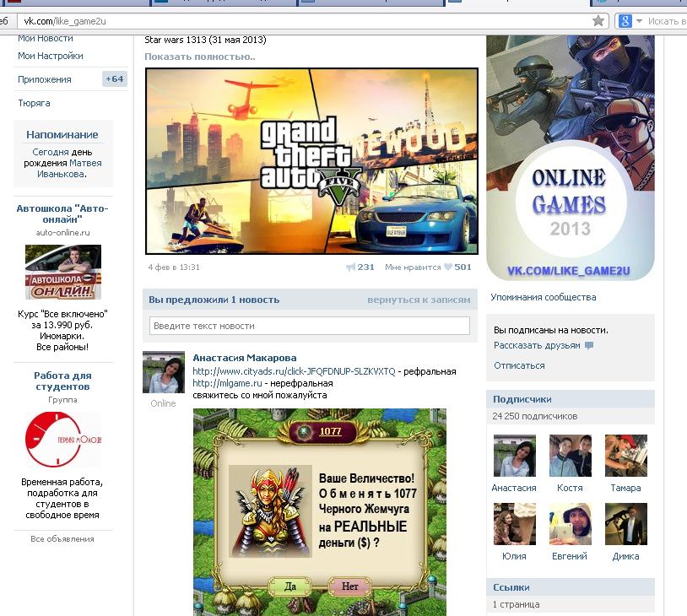687x616 pixels.
Task: Click Отписаться to unsubscribe
Action: click(x=519, y=366)
